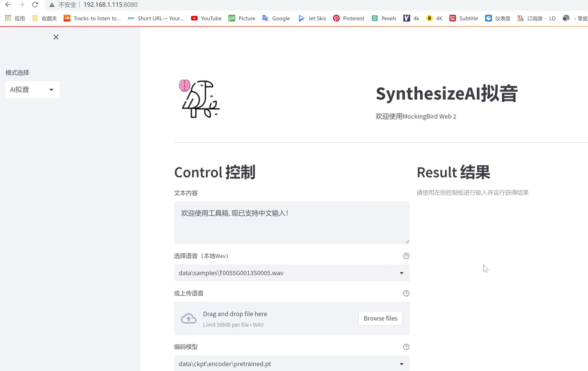Screen dimensions: 588x371
Task: Open the 收藏夹 bookmark folder
Action: (x=45, y=18)
